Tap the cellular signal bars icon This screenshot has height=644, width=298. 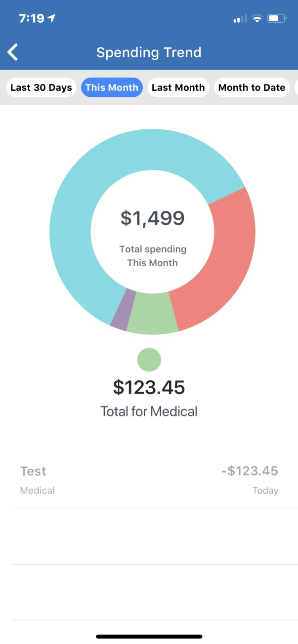click(240, 19)
